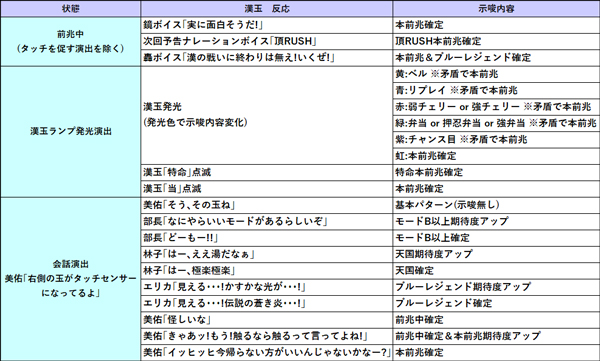
Task: Click the 黄:ベル ※矛盾で本前兆 cell
Action: [x=496, y=74]
